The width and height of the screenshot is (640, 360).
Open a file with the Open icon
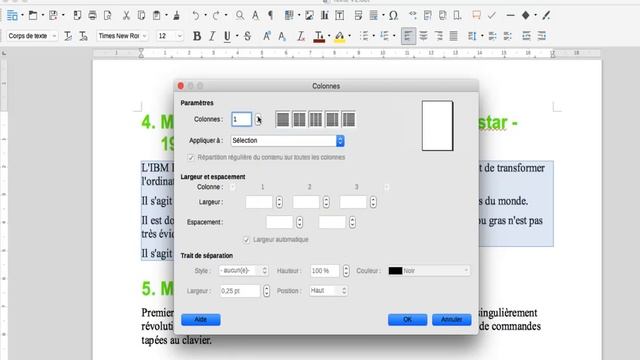(x=33, y=16)
